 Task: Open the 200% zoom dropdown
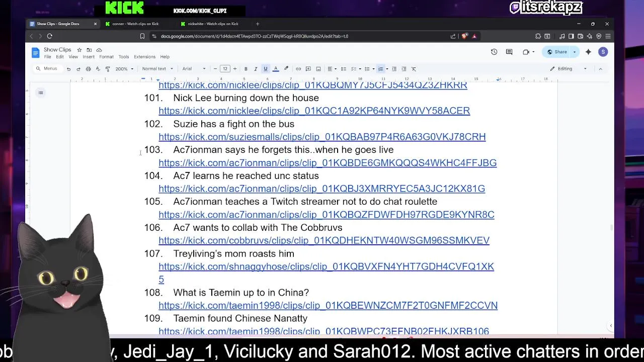click(x=124, y=69)
